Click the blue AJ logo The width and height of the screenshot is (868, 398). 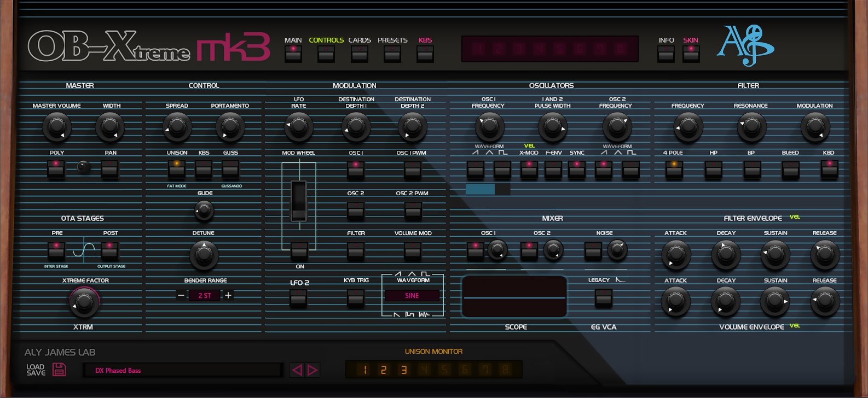[x=745, y=45]
